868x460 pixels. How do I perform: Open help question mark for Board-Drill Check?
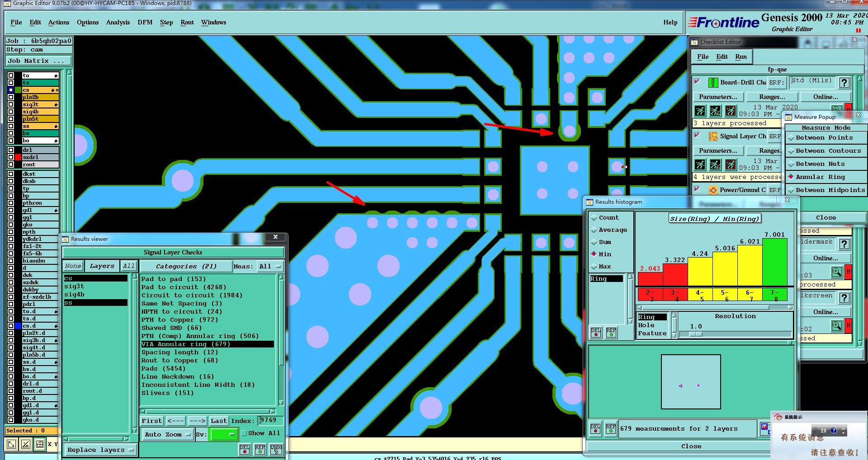tap(844, 83)
